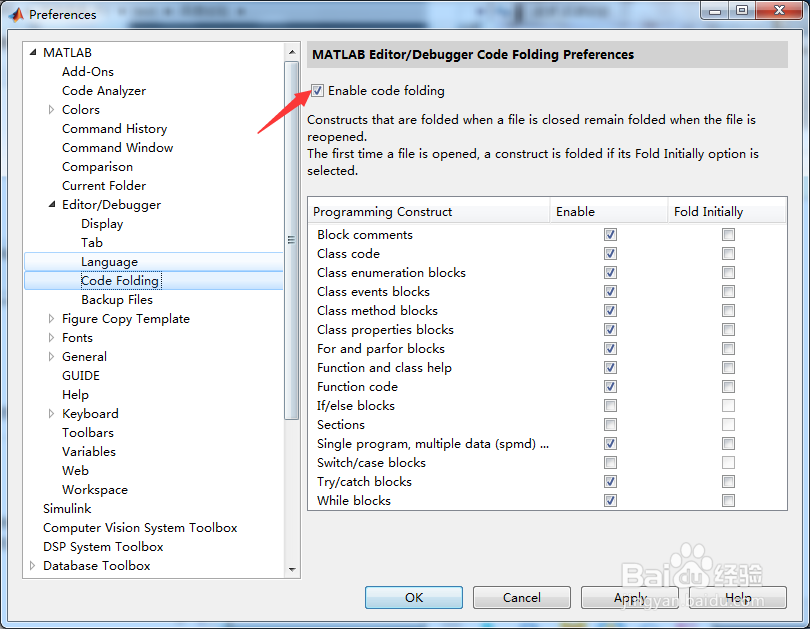Click the MATLAB logo in title bar

click(17, 14)
